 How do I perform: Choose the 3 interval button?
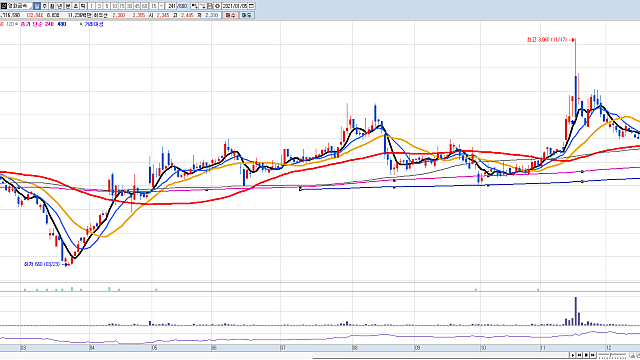click(x=99, y=6)
